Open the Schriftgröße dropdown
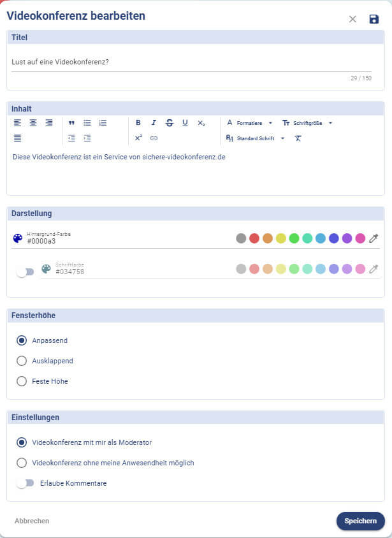 (307, 123)
